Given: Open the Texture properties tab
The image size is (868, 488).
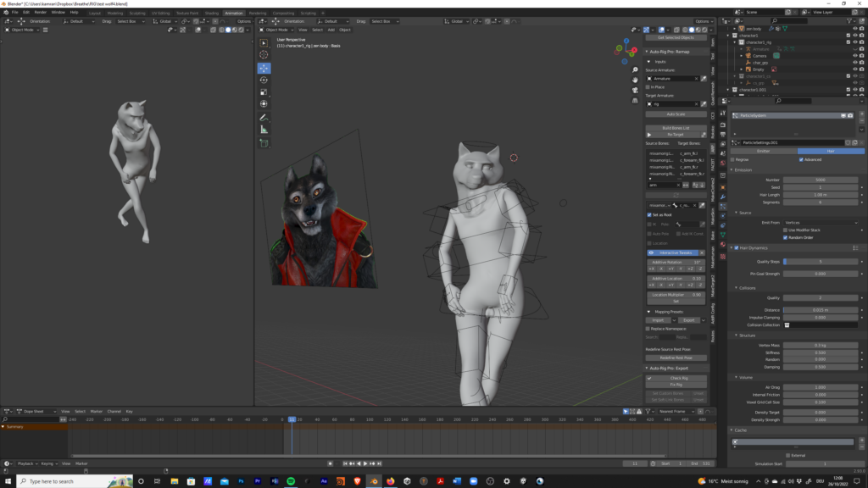Looking at the screenshot, I should (723, 257).
